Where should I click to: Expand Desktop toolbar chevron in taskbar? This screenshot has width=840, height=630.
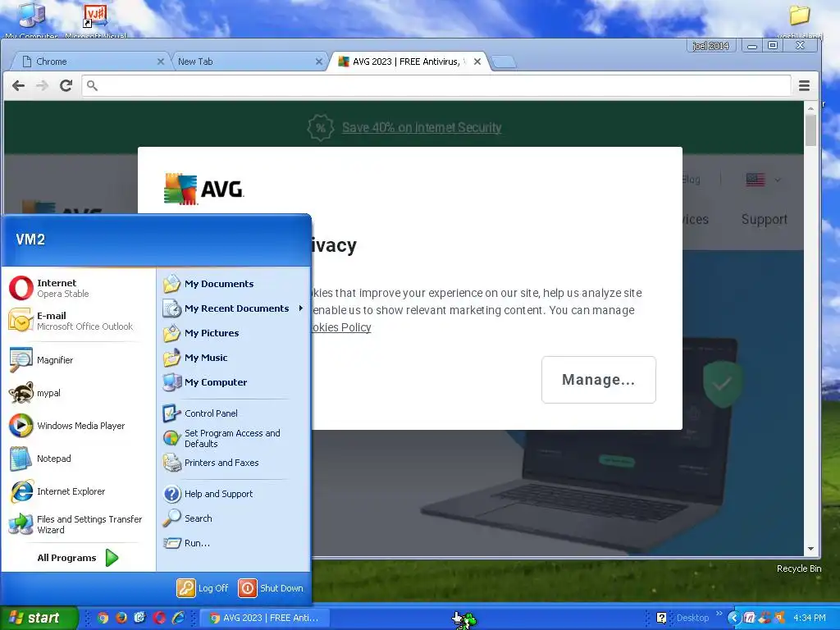(719, 614)
